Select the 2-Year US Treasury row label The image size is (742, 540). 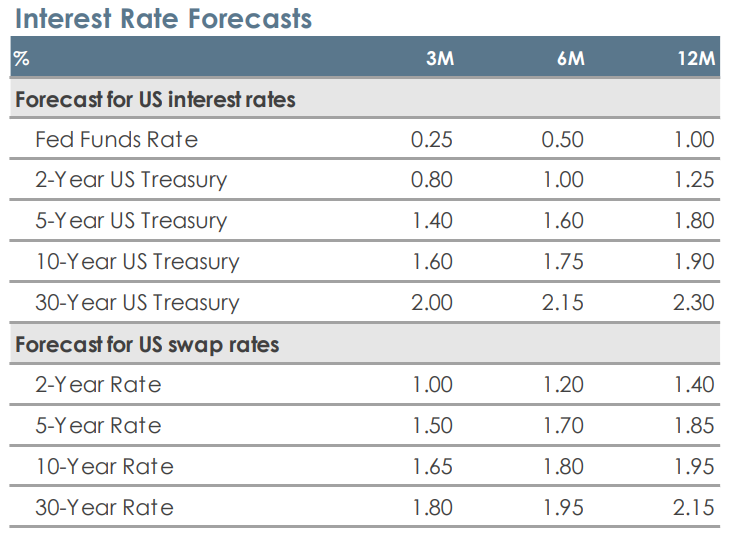tap(131, 180)
